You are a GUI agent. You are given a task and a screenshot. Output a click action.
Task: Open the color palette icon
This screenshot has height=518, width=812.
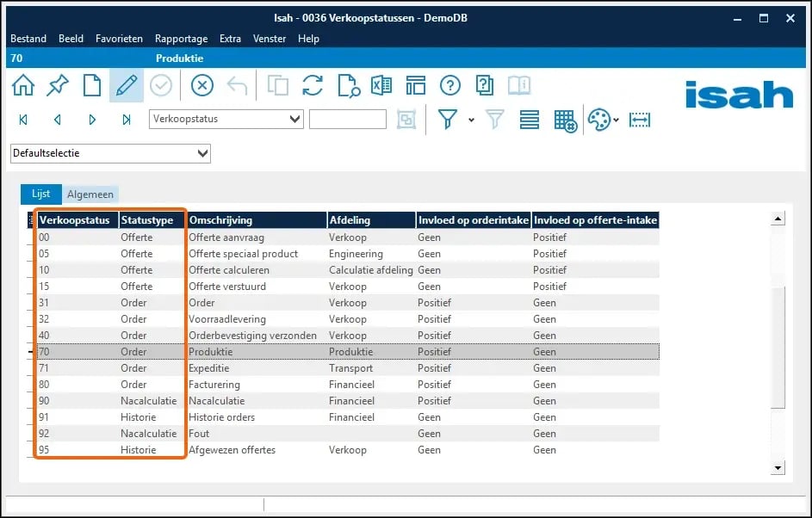point(599,120)
